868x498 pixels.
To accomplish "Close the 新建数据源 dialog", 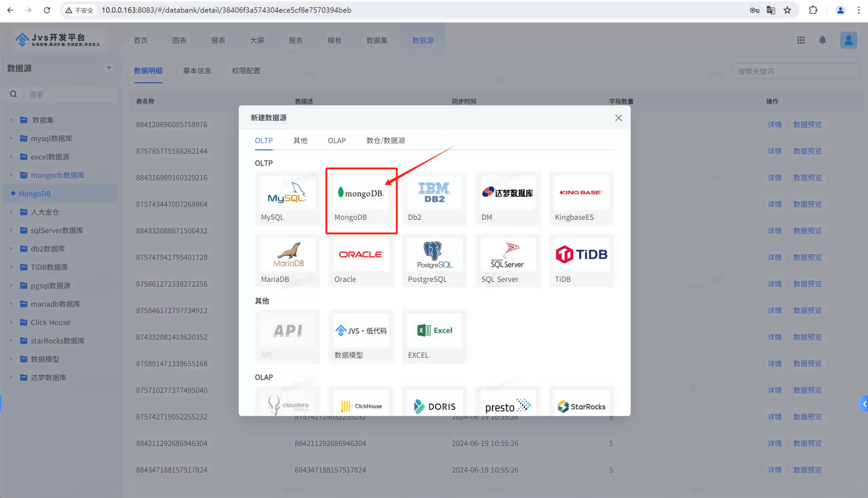I will [x=618, y=118].
